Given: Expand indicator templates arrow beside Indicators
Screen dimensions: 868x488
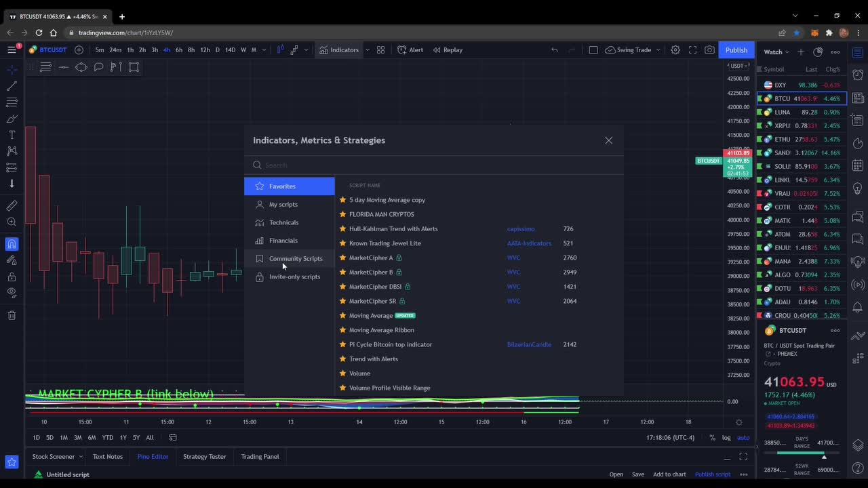Looking at the screenshot, I should coord(368,49).
